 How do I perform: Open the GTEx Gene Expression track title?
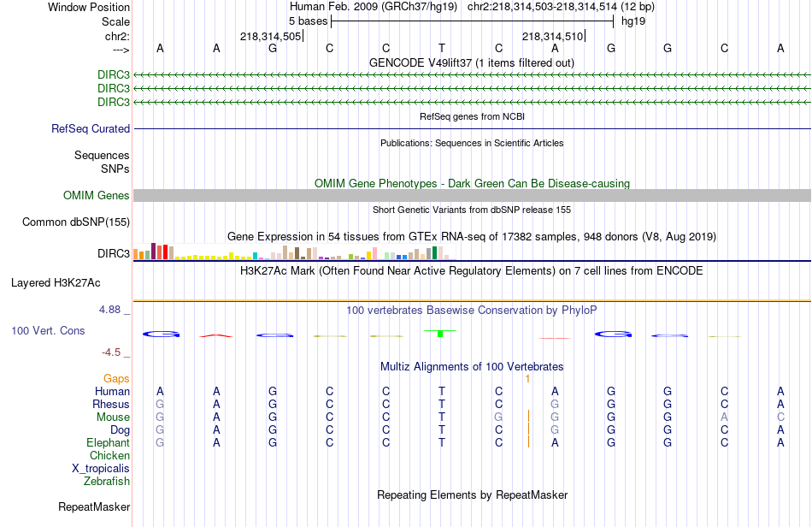tap(472, 237)
